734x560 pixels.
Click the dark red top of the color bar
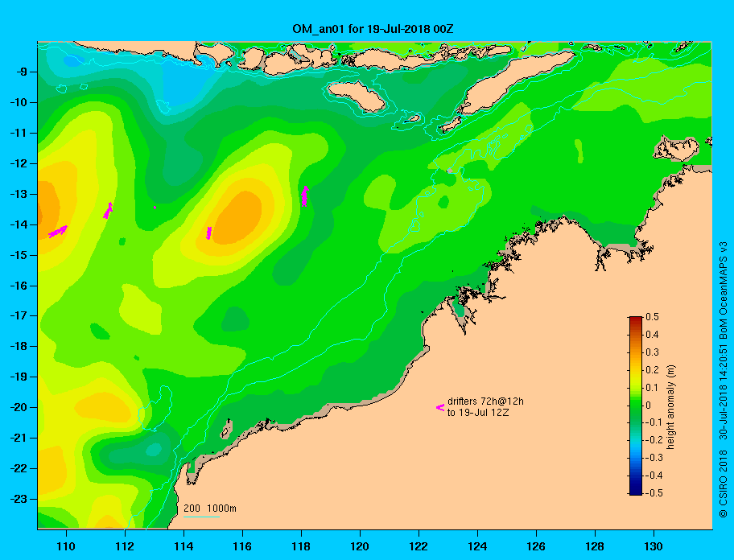click(x=636, y=320)
